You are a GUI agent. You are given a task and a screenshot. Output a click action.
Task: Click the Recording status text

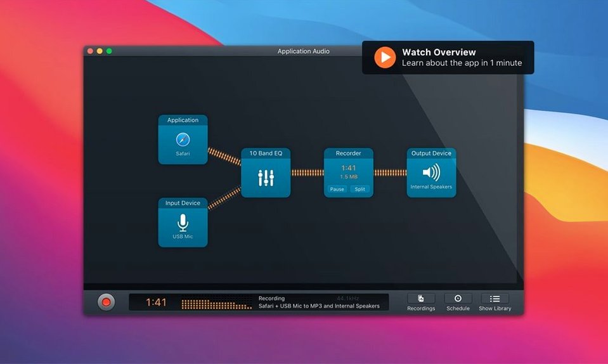tap(271, 298)
